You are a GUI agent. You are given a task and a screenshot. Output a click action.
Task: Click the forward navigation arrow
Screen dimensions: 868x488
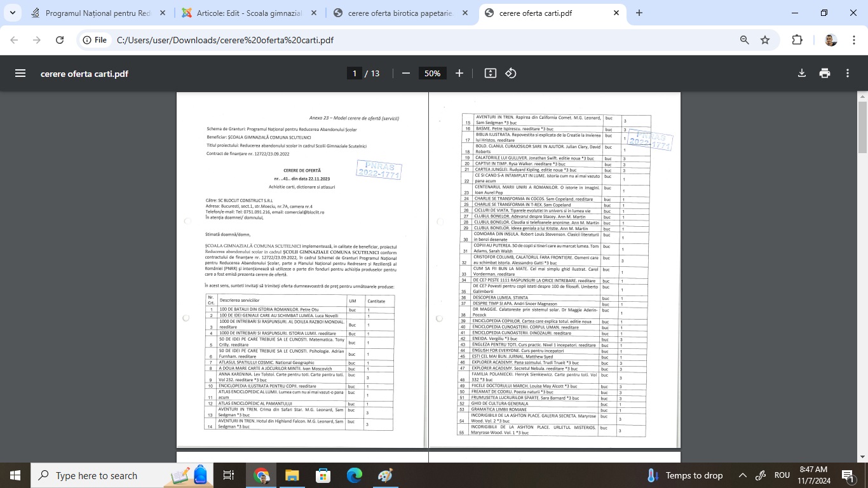point(37,40)
